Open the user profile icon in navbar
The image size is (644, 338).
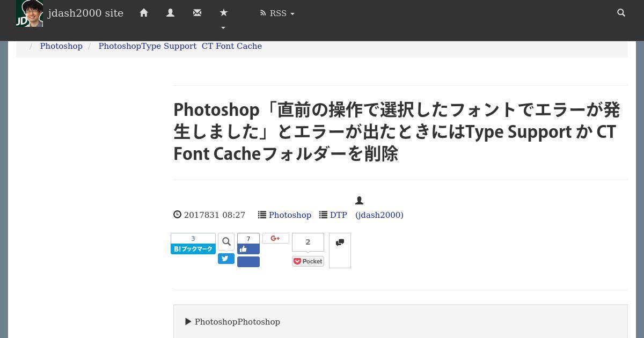[x=171, y=13]
